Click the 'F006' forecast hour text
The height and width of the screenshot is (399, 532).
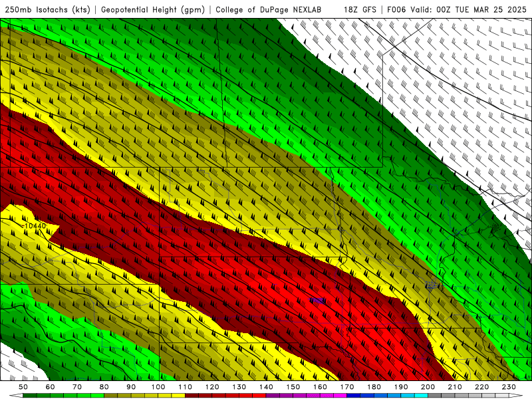pos(396,10)
